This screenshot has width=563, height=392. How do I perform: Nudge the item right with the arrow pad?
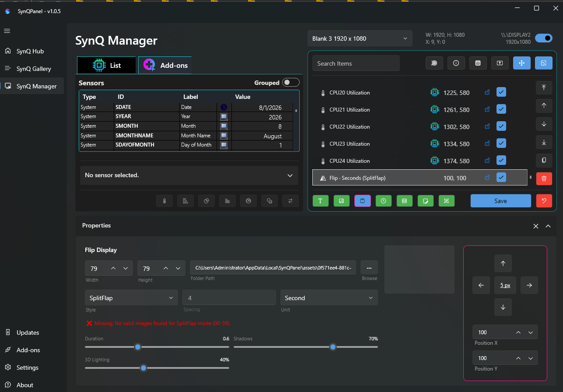point(529,285)
